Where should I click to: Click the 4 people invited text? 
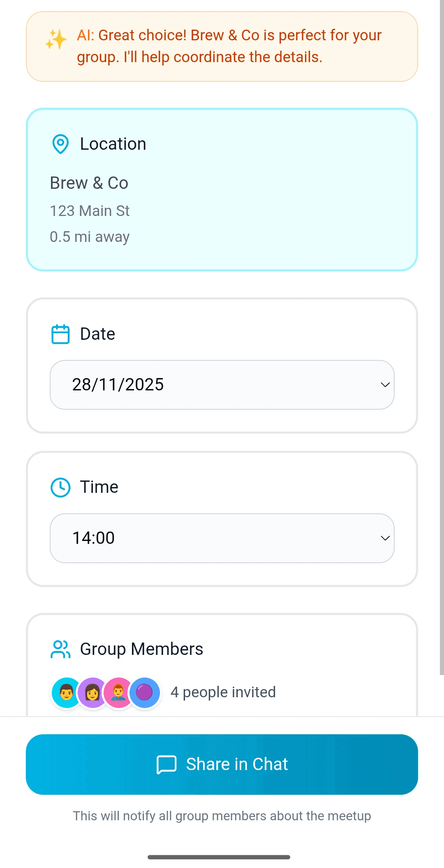223,692
